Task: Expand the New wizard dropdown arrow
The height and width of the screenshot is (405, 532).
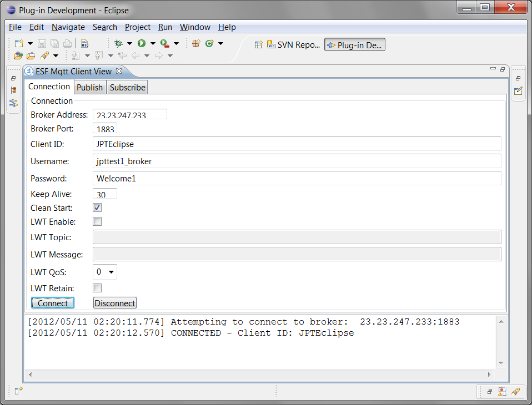Action: 30,43
